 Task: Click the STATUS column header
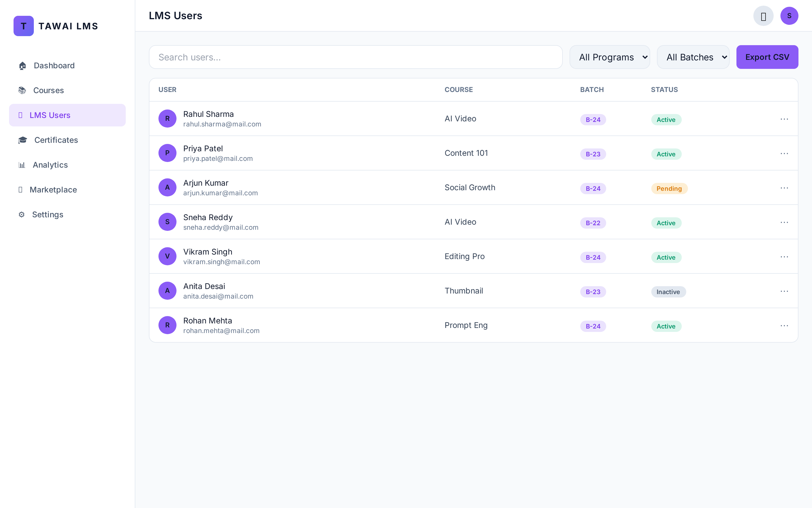coord(664,90)
